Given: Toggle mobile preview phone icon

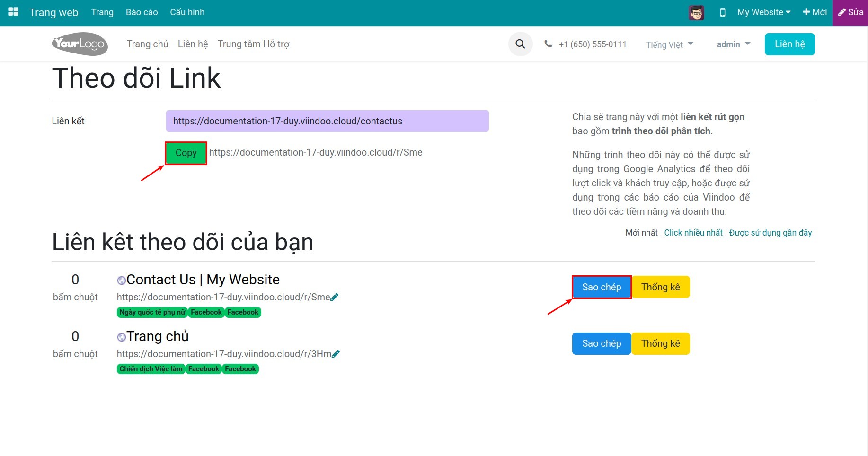Looking at the screenshot, I should pos(722,12).
